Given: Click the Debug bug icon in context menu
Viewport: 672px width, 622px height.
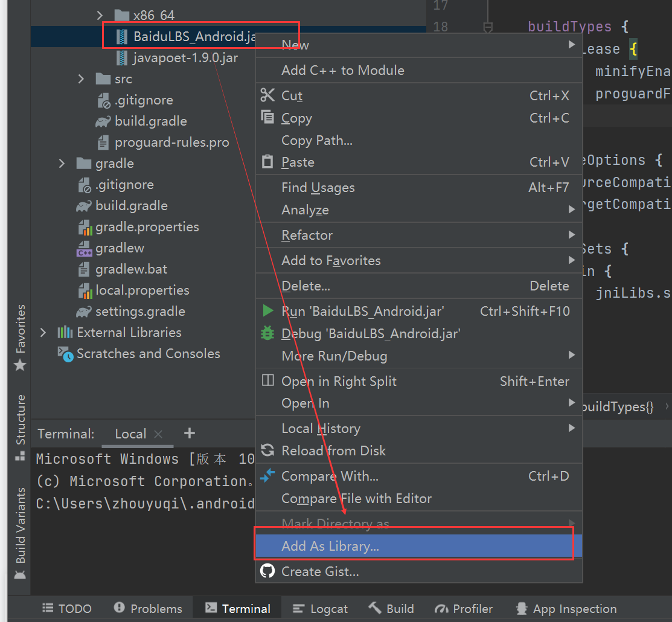Looking at the screenshot, I should pos(269,333).
